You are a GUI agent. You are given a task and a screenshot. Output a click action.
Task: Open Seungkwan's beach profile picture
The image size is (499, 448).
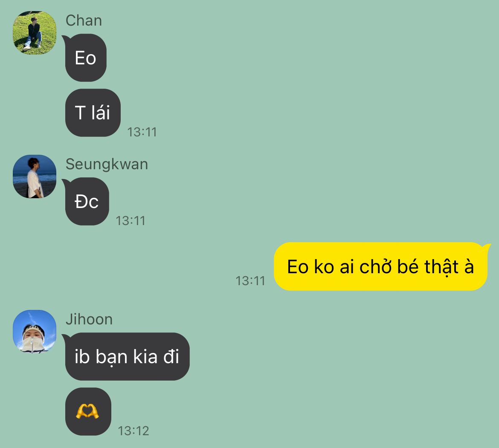(35, 176)
